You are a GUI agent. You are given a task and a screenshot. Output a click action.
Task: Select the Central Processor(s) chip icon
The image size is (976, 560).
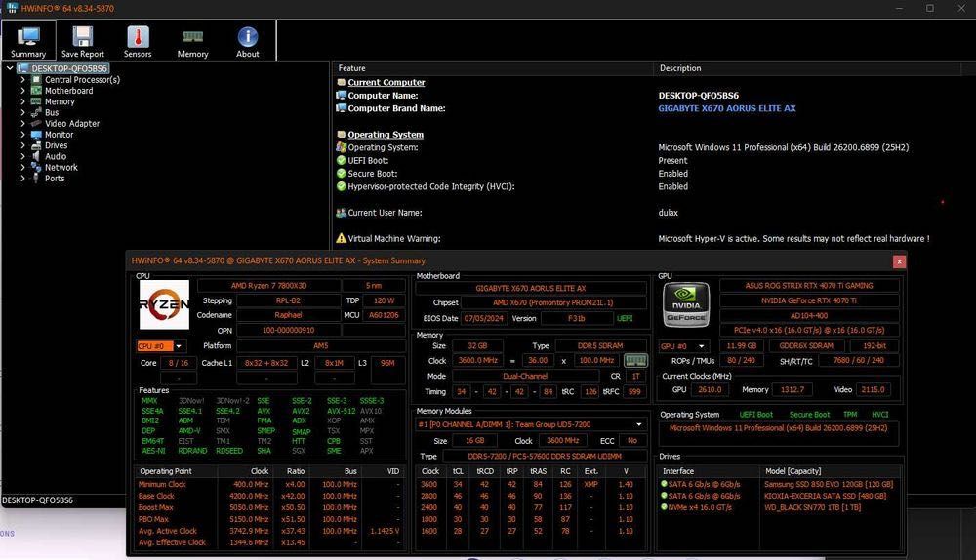coord(36,80)
